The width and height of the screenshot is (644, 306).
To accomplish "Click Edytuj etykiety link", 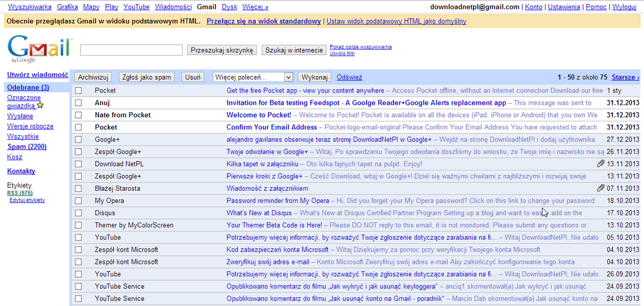I will coord(27,200).
